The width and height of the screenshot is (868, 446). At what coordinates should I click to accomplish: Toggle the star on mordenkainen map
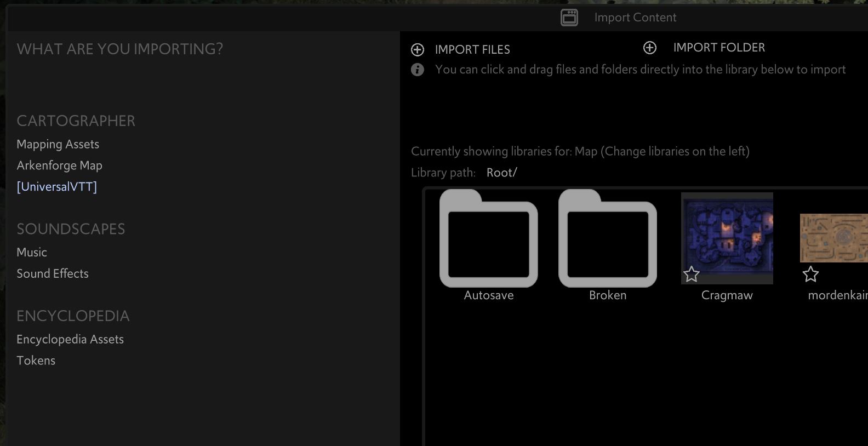[810, 274]
